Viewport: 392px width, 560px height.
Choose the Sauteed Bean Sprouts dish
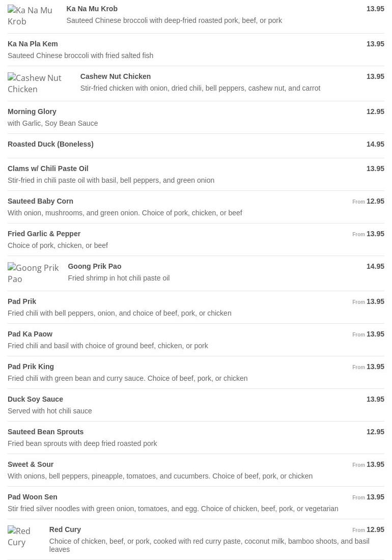pyautogui.click(x=45, y=432)
